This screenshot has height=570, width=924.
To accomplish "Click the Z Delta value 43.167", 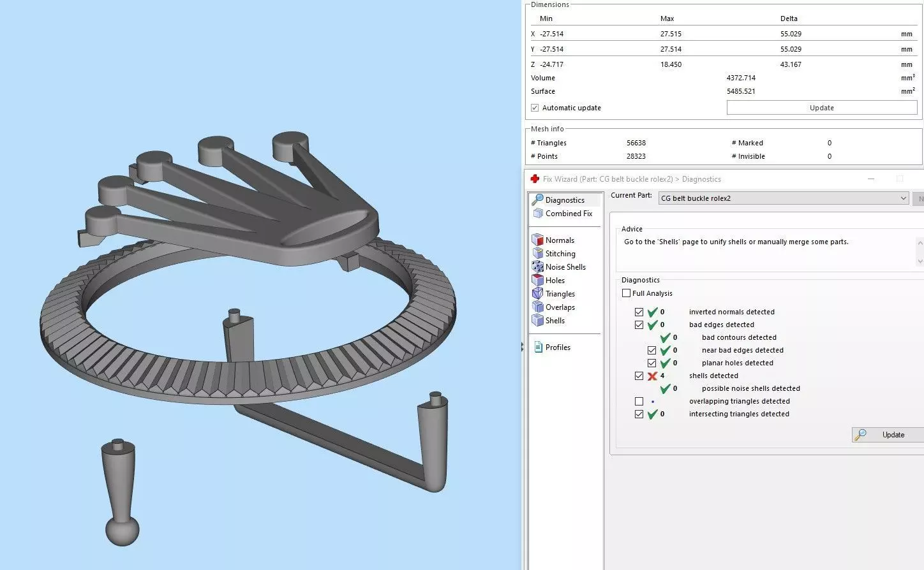I will (x=791, y=64).
